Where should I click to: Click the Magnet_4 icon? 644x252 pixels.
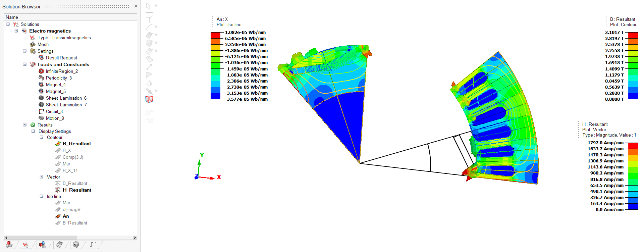[41, 85]
